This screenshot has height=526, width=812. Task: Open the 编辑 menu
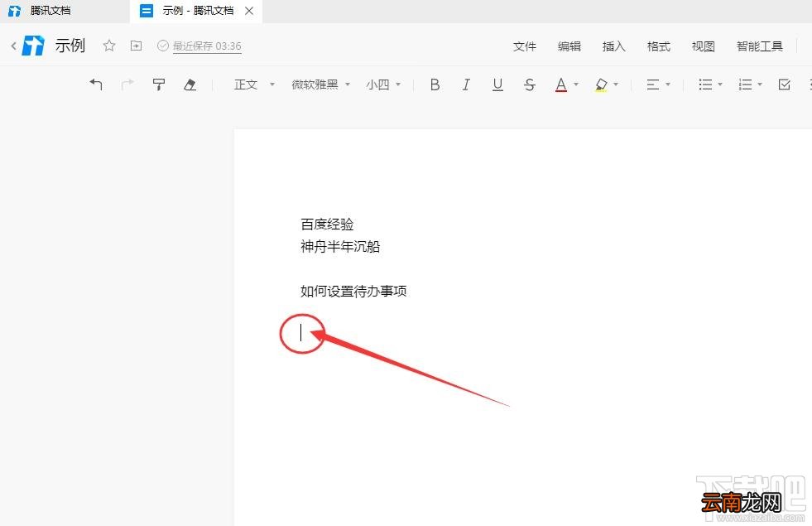[x=569, y=46]
